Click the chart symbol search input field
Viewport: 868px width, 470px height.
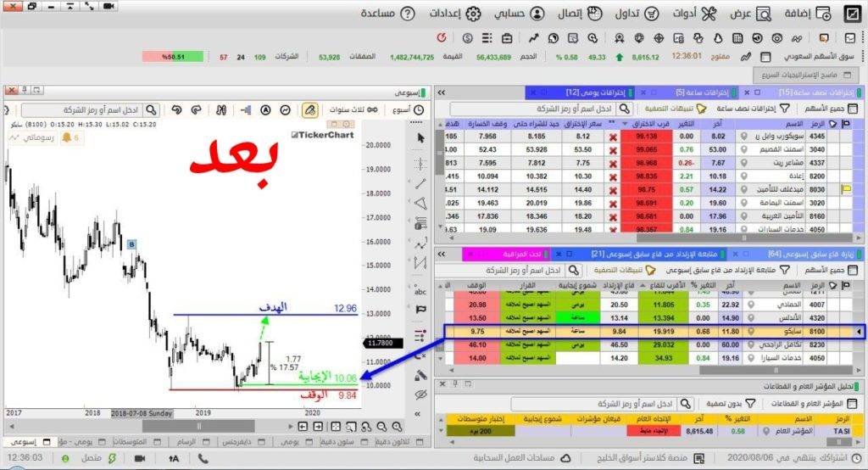(x=82, y=109)
